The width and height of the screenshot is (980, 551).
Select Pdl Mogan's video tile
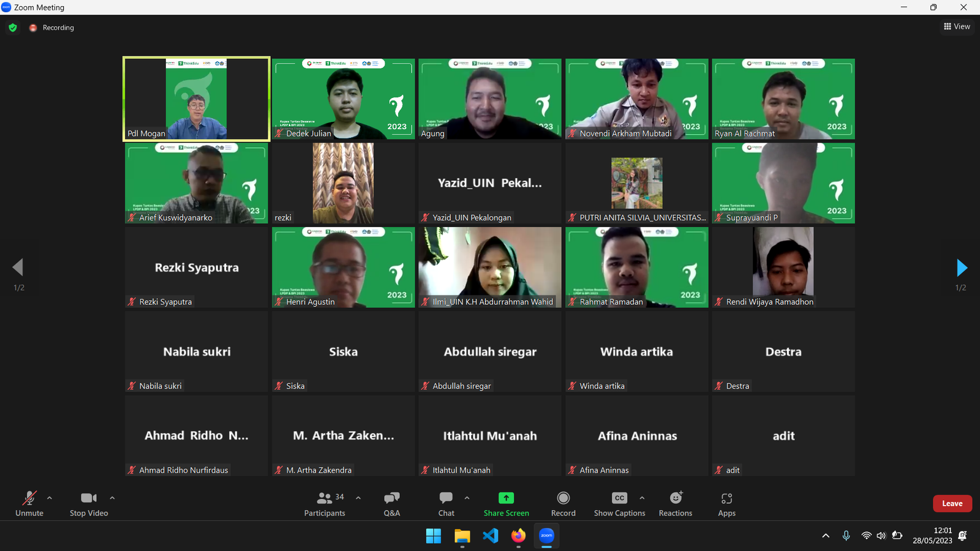196,99
